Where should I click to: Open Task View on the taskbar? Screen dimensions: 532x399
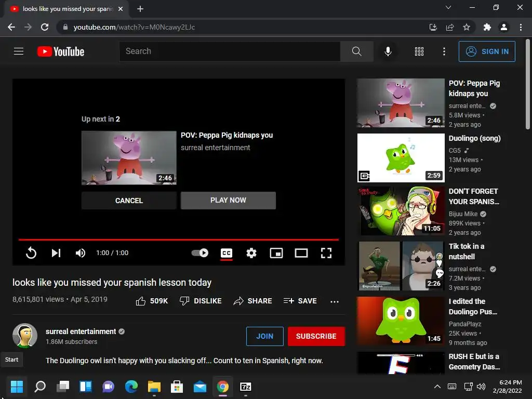pyautogui.click(x=63, y=387)
